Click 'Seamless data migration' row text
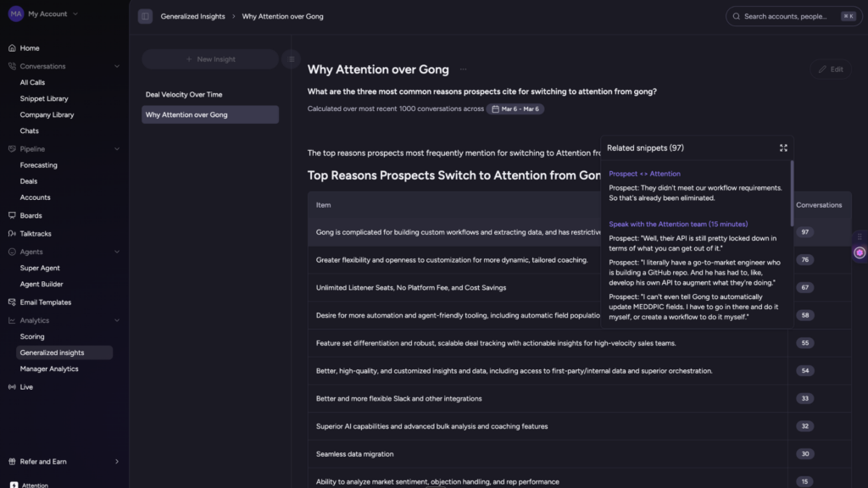 pyautogui.click(x=354, y=454)
